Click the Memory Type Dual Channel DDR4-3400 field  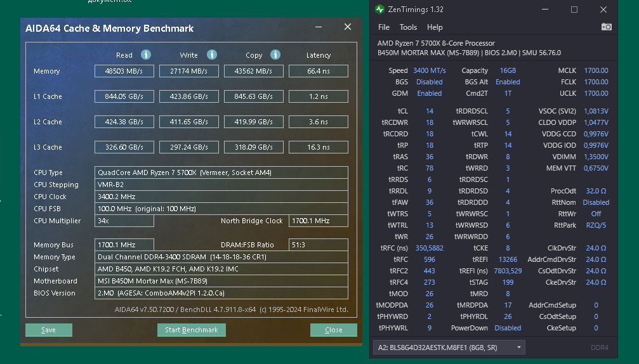click(x=221, y=257)
